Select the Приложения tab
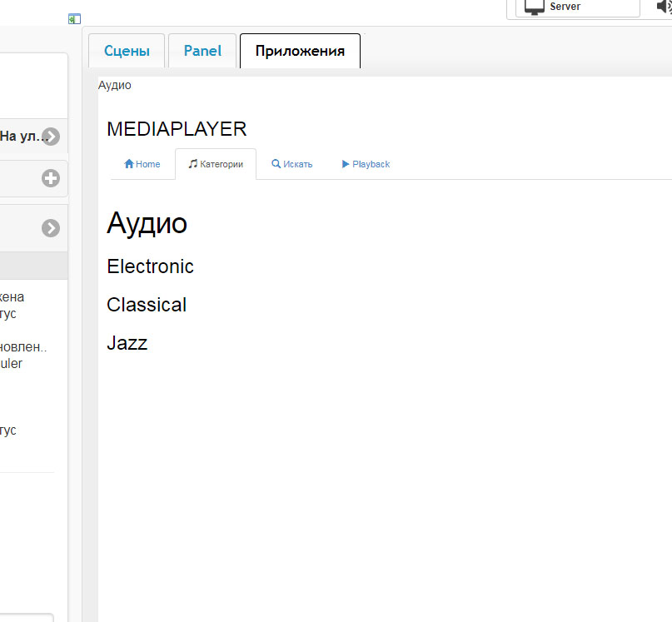The image size is (672, 622). tap(300, 51)
